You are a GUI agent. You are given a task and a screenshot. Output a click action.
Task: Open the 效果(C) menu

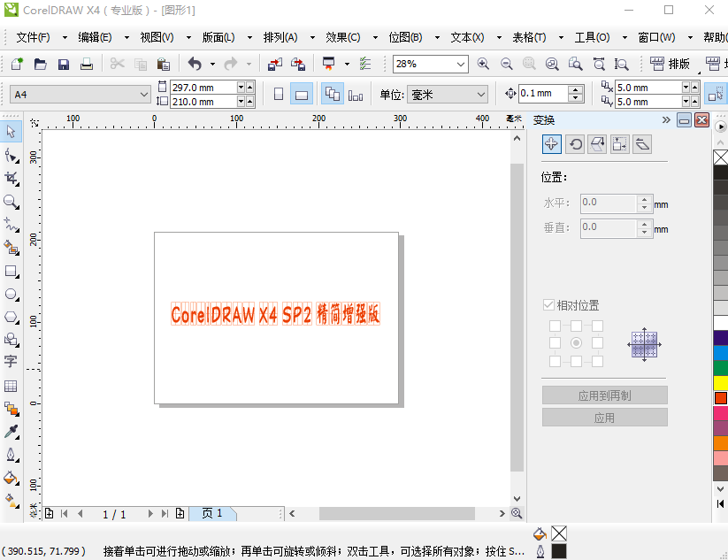(342, 37)
